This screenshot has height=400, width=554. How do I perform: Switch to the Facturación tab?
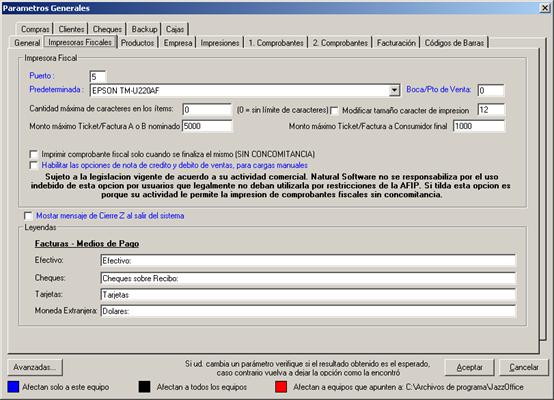[x=396, y=43]
